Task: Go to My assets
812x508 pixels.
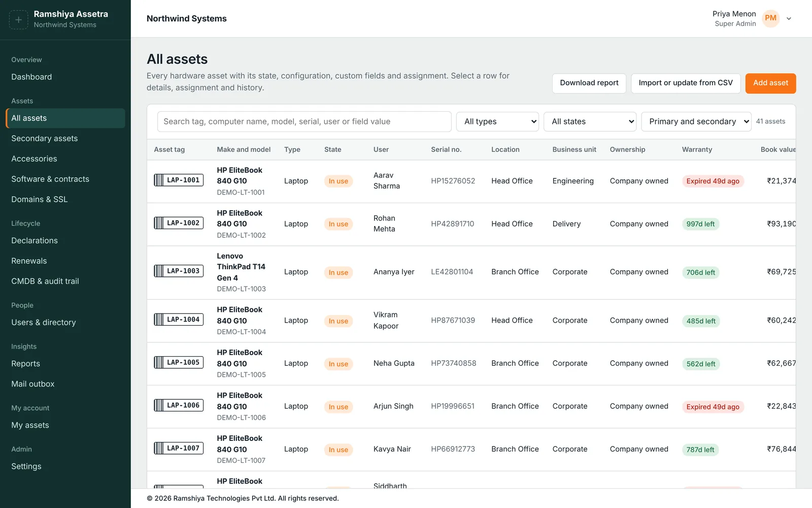Action: 65,425
